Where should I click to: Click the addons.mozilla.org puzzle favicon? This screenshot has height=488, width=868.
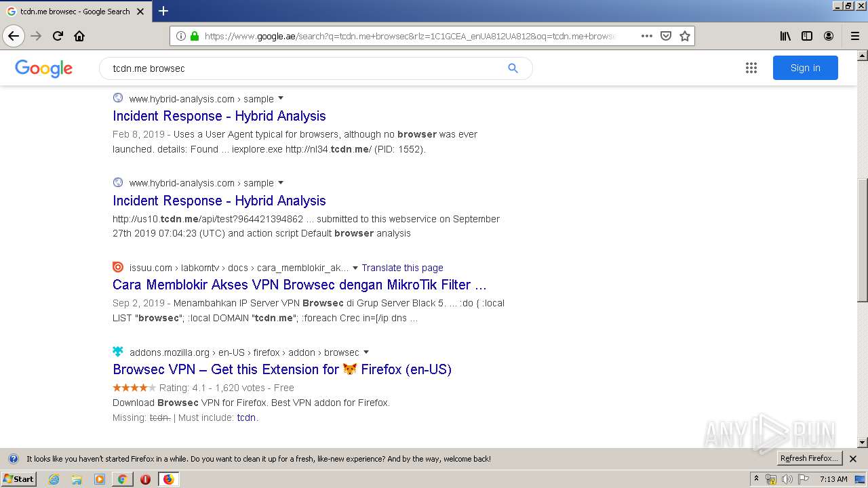(118, 352)
